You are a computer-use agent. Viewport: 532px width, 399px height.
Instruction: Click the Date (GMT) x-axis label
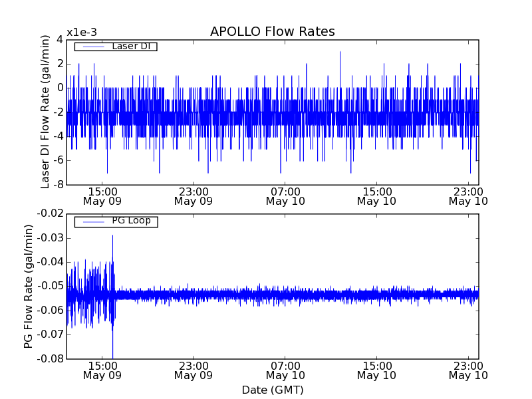pyautogui.click(x=272, y=390)
